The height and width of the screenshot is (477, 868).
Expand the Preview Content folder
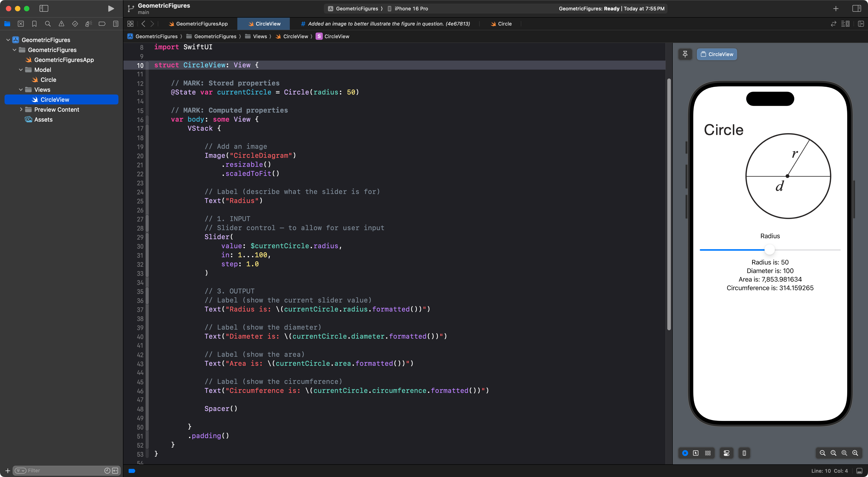tap(21, 110)
